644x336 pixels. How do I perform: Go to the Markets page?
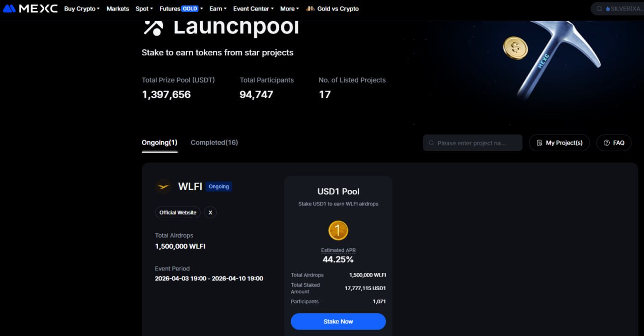(x=118, y=9)
